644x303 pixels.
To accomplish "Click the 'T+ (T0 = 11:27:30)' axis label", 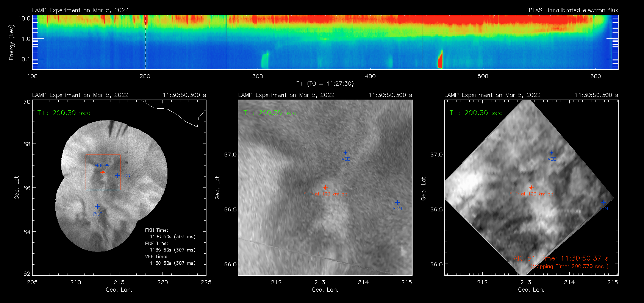I will coord(325,84).
